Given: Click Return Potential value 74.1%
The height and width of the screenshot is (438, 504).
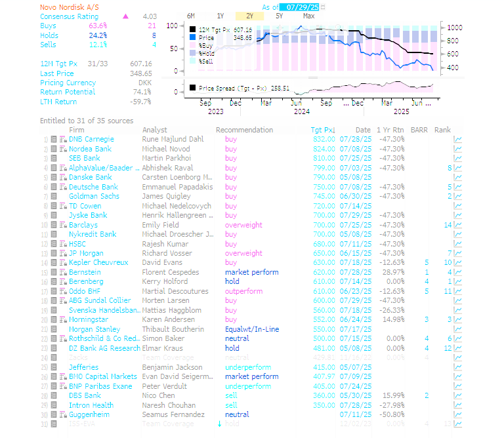Looking at the screenshot, I should click(x=142, y=92).
